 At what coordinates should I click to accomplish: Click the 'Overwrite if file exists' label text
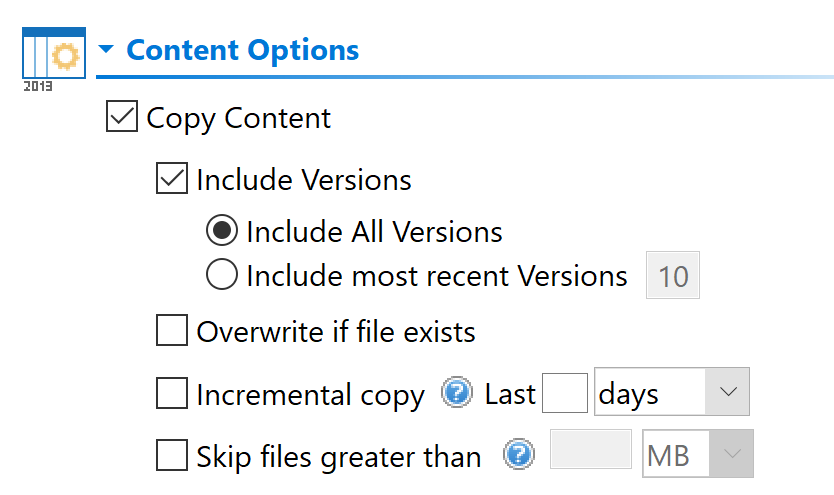[335, 331]
